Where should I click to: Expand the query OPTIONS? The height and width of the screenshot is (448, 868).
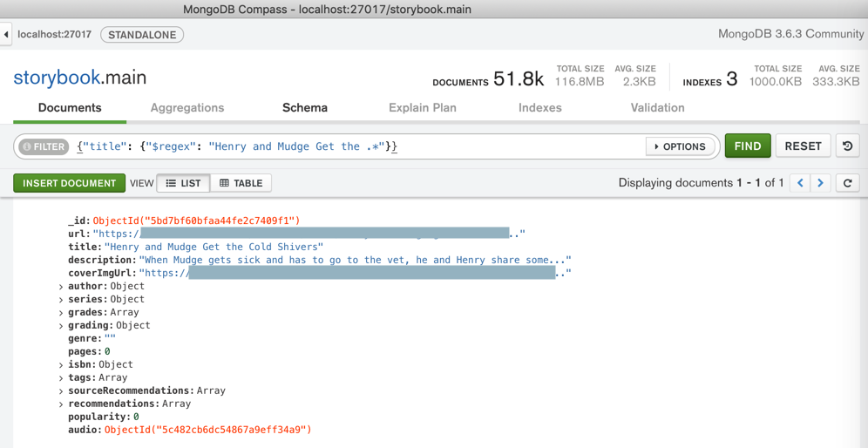click(681, 146)
